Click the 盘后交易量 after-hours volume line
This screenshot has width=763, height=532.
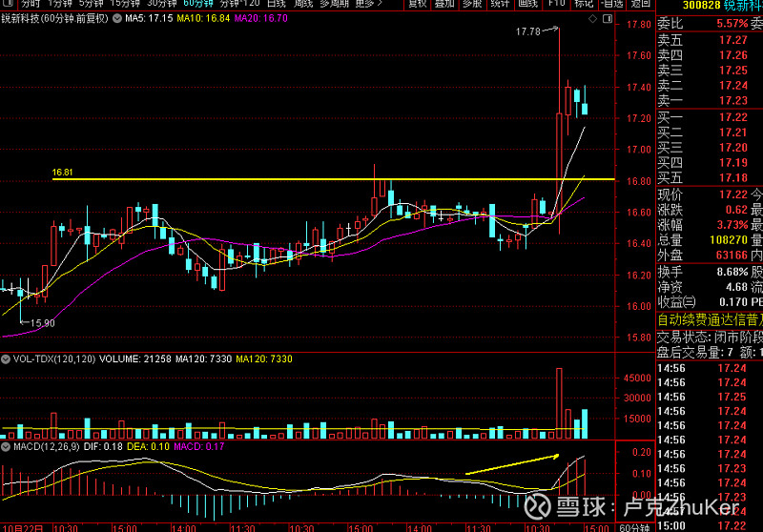pos(710,352)
